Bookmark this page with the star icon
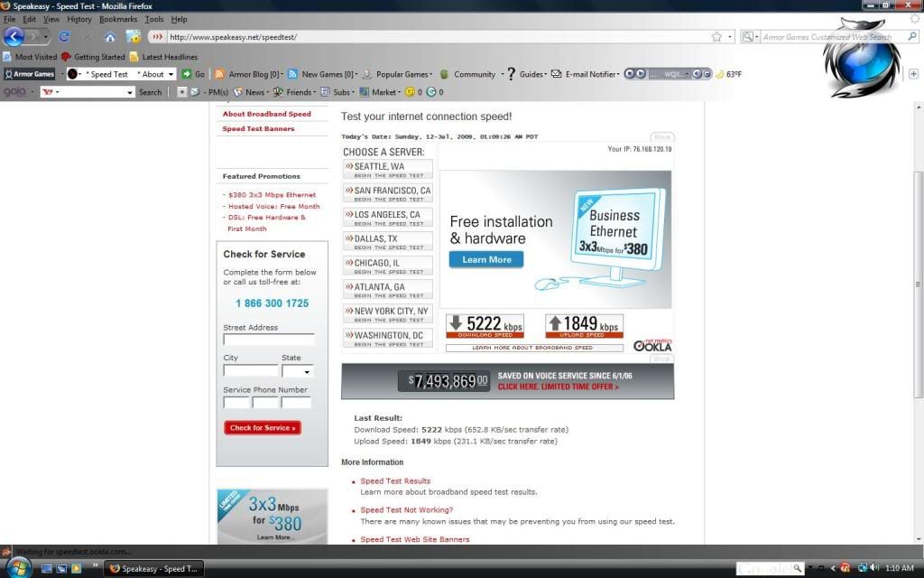The height and width of the screenshot is (578, 924). pyautogui.click(x=716, y=36)
